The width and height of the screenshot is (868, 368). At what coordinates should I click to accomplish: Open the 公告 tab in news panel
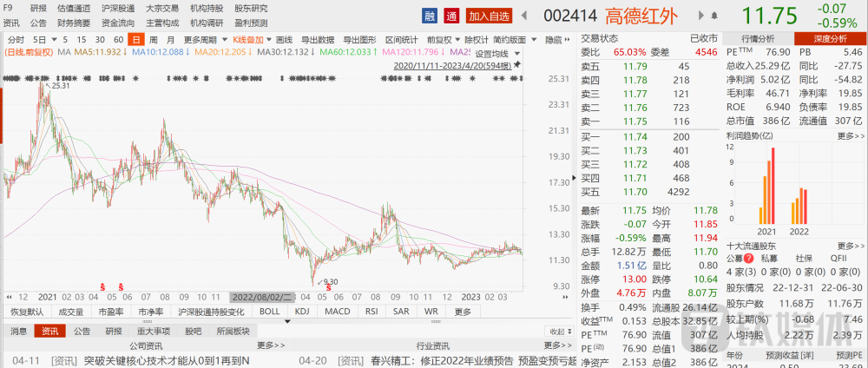pyautogui.click(x=82, y=332)
